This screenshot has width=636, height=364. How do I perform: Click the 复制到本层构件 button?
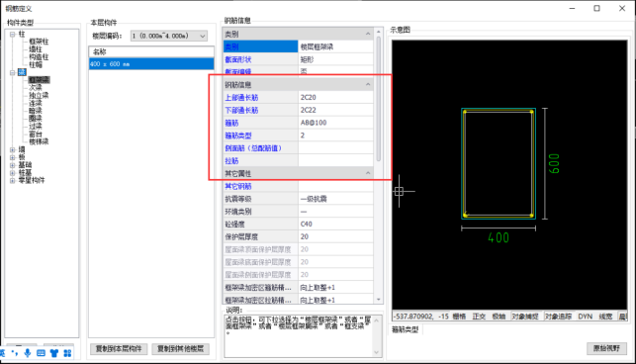pos(119,349)
